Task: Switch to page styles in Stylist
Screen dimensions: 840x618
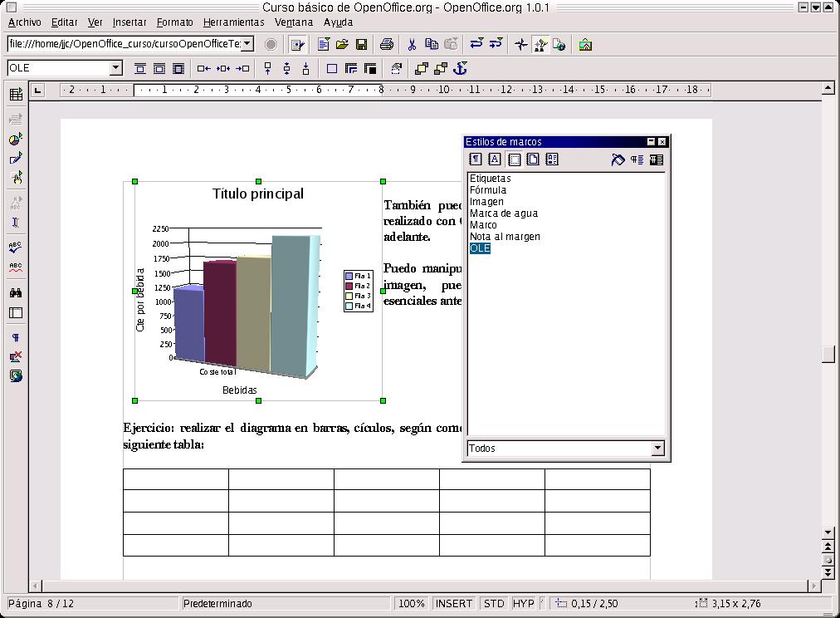Action: click(x=533, y=159)
